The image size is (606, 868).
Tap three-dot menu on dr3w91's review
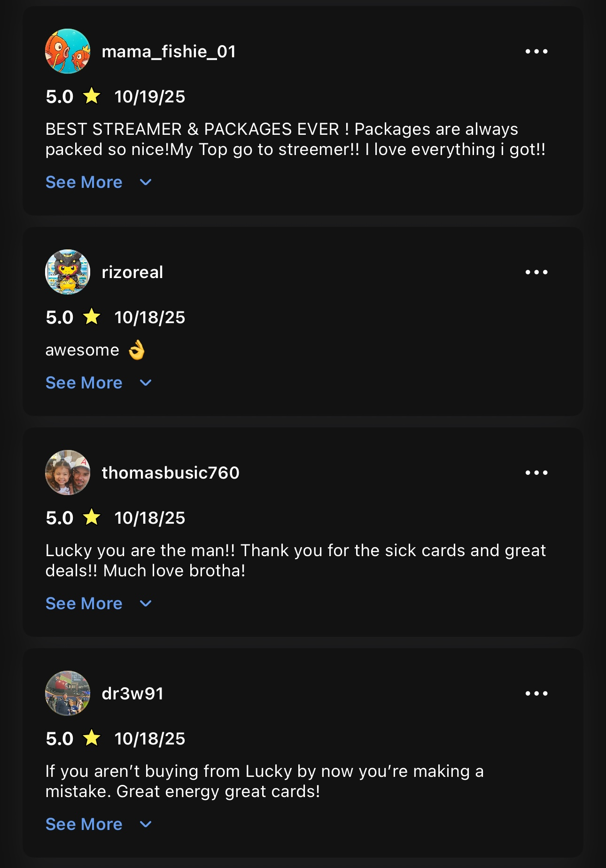[x=536, y=693]
